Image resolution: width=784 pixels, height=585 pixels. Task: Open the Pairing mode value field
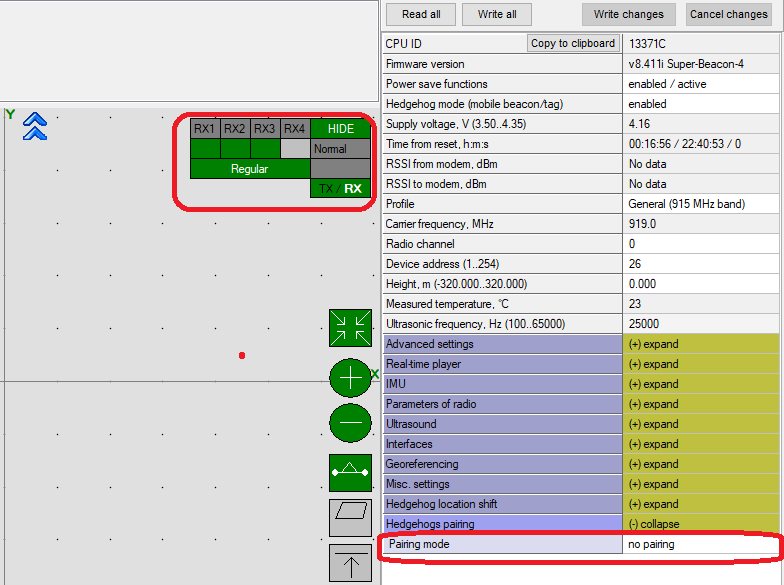(701, 544)
